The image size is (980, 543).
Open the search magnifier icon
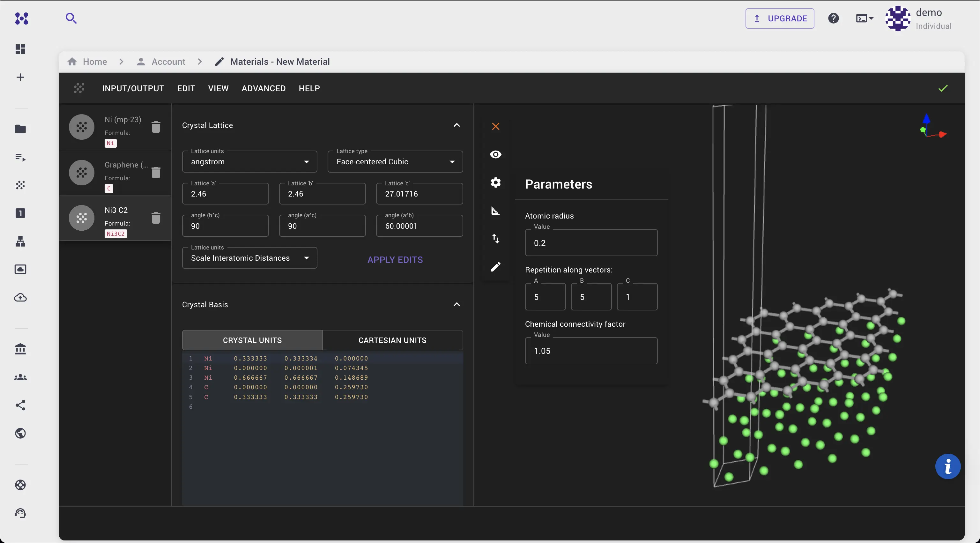71,18
